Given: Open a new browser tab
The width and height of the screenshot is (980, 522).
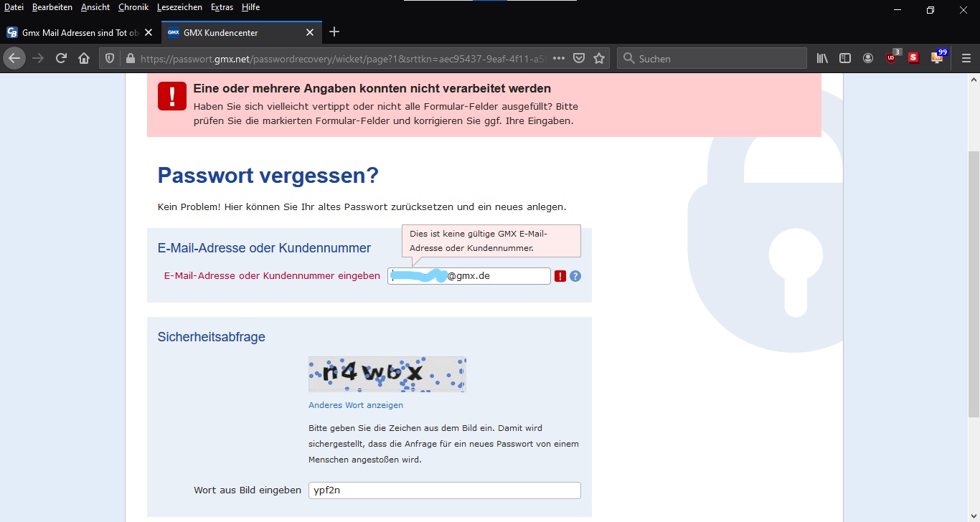Looking at the screenshot, I should [334, 32].
